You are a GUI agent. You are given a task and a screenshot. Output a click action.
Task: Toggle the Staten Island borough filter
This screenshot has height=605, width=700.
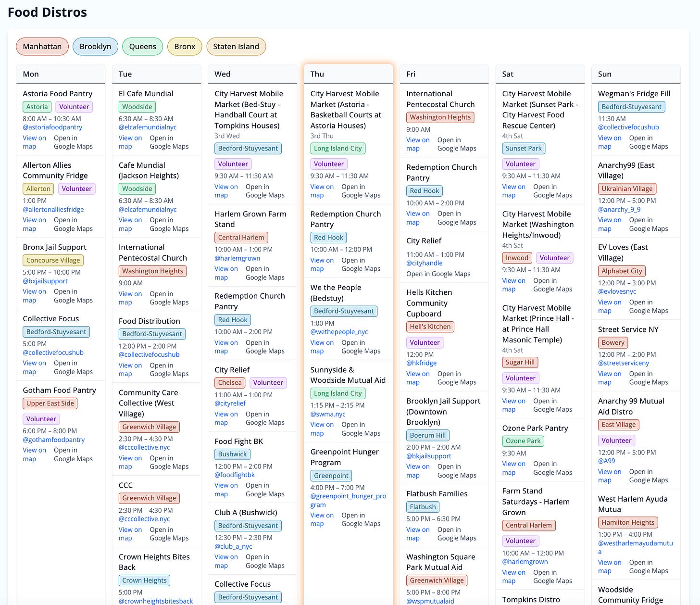[236, 47]
